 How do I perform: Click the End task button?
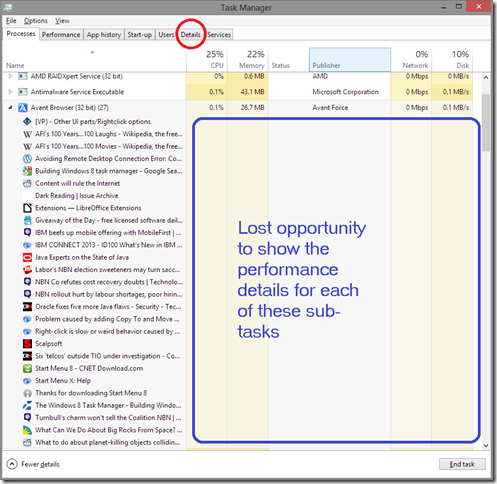pyautogui.click(x=462, y=464)
